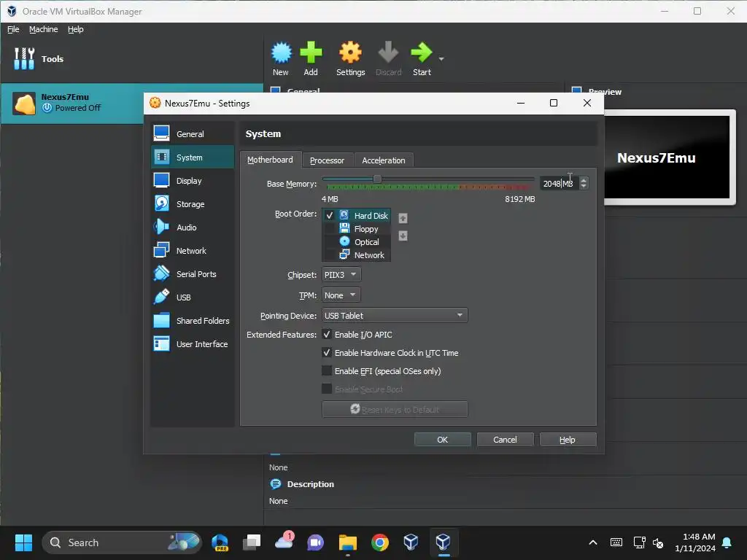747x560 pixels.
Task: Open notification bell in system tray
Action: coord(727,542)
